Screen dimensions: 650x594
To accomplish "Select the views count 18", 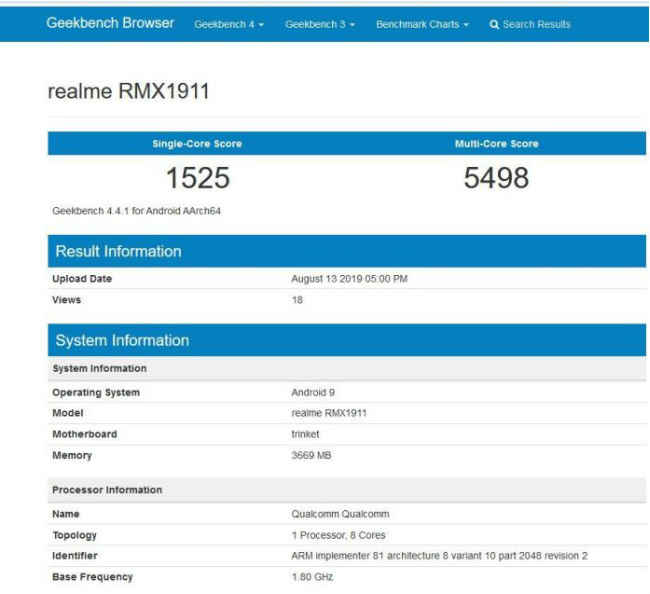I will click(297, 300).
